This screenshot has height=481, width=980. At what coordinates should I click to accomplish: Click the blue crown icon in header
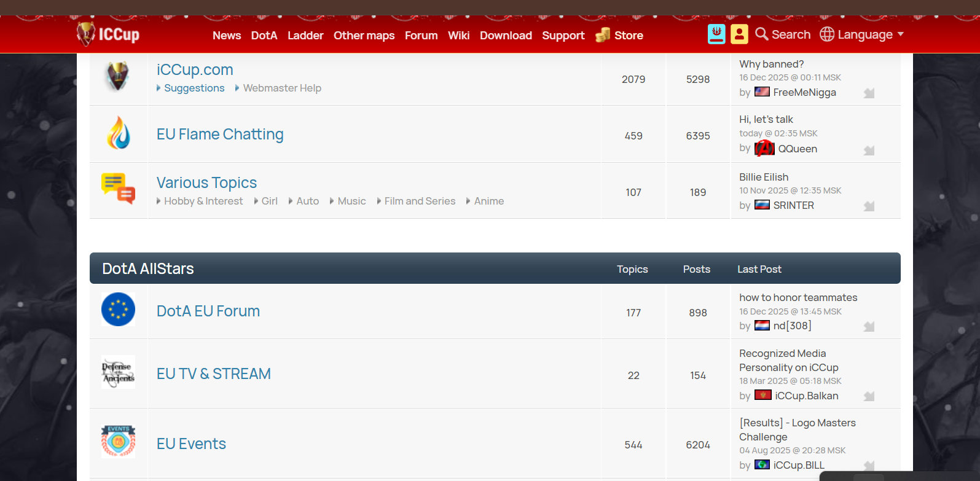tap(716, 34)
